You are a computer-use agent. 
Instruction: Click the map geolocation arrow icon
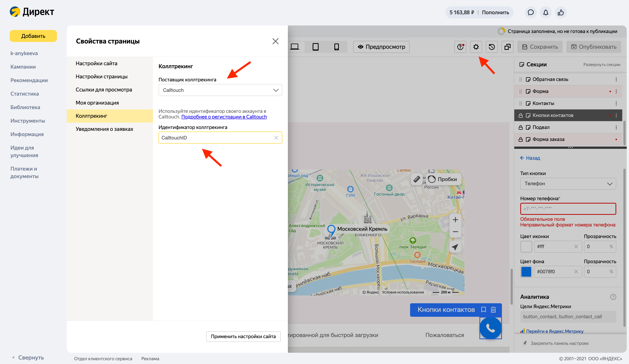point(455,247)
